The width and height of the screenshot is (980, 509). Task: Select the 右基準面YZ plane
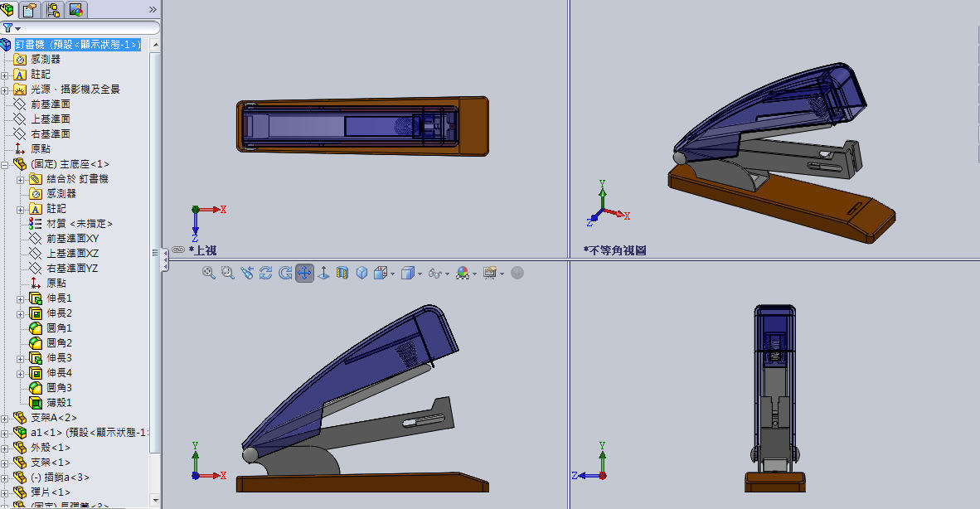(72, 269)
